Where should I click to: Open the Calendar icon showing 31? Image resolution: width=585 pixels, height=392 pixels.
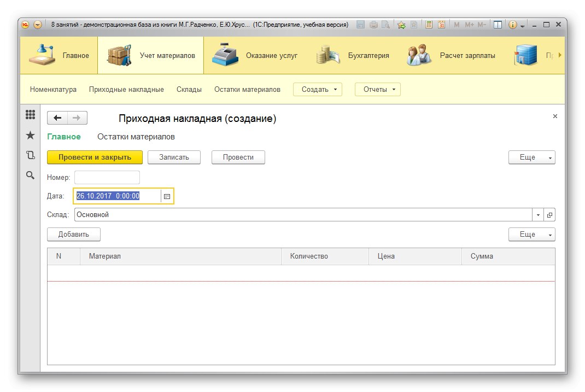pyautogui.click(x=441, y=25)
